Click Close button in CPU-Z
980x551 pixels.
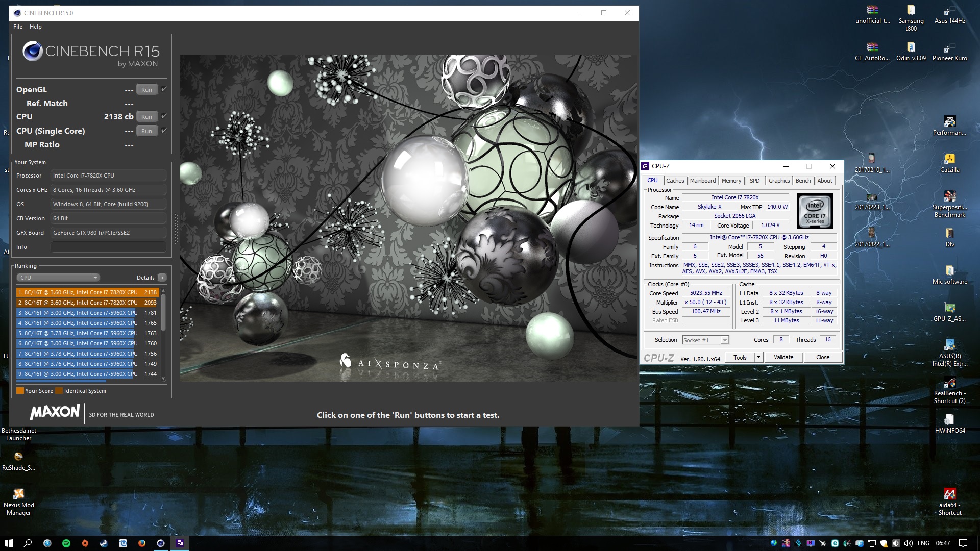(x=823, y=358)
